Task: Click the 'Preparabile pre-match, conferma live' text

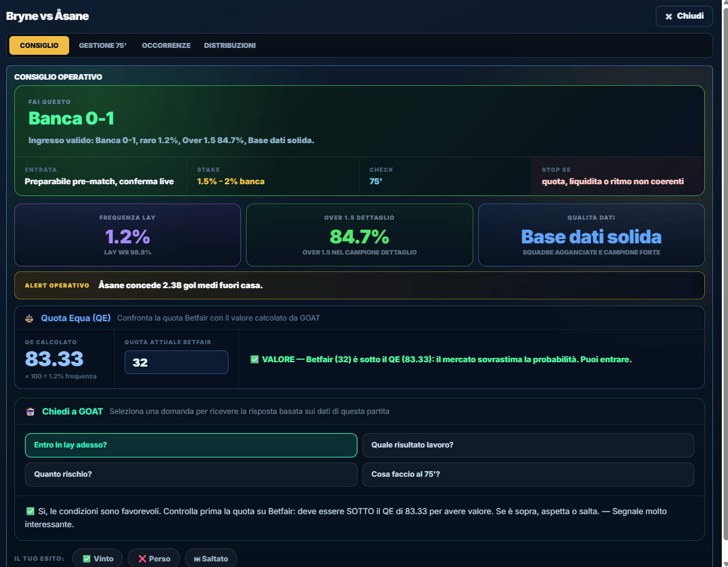Action: (100, 181)
